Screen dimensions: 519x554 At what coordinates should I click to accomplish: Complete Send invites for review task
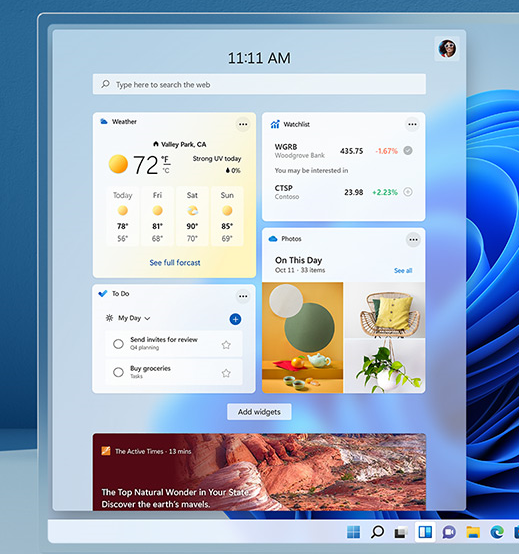pos(118,344)
